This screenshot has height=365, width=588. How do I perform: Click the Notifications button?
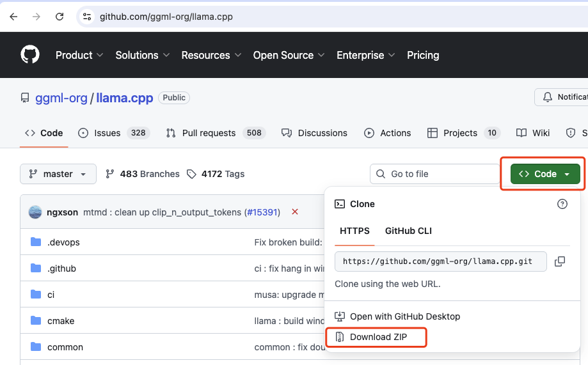[561, 97]
